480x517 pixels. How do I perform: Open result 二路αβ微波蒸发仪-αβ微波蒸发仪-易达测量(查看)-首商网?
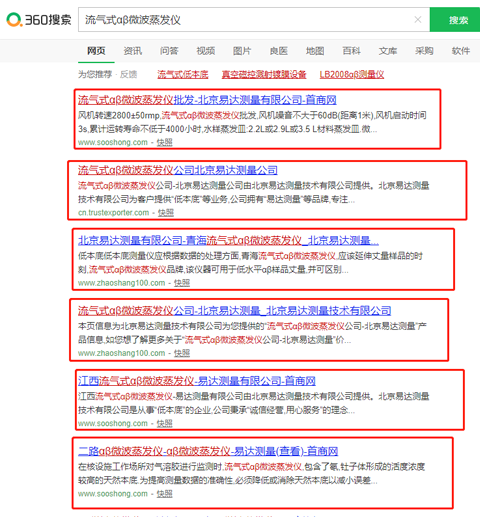click(x=208, y=451)
